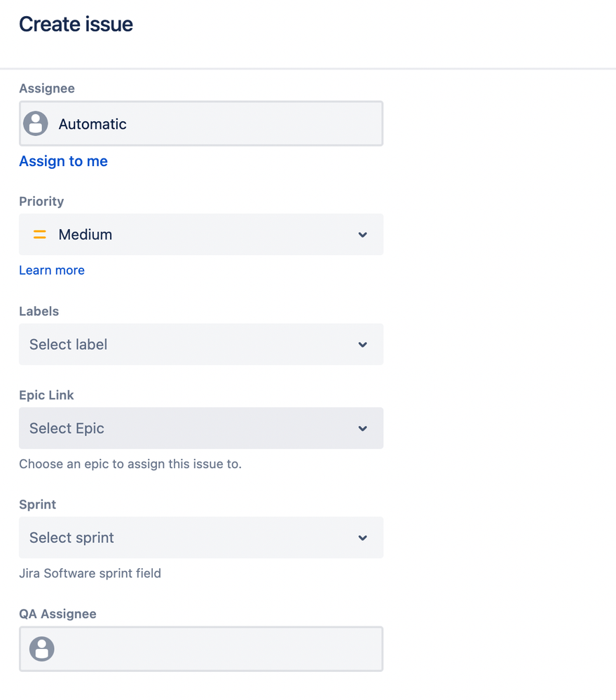This screenshot has width=616, height=700.
Task: Assign the issue to me
Action: [x=63, y=161]
